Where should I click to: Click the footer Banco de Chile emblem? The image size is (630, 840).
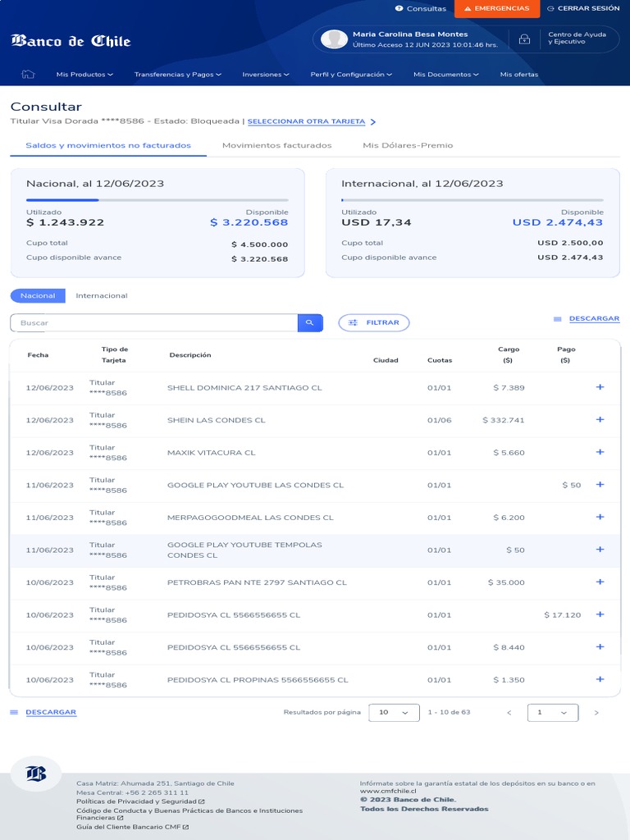tap(36, 774)
